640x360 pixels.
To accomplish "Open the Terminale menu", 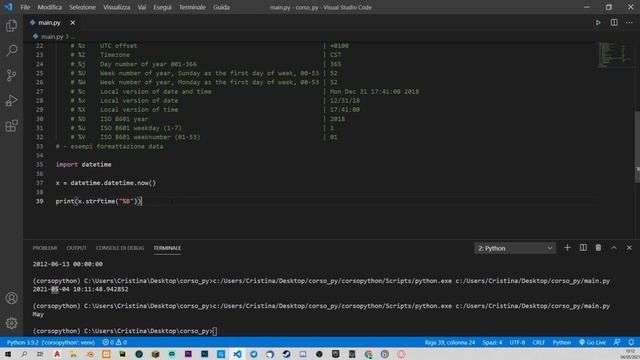I will click(192, 7).
